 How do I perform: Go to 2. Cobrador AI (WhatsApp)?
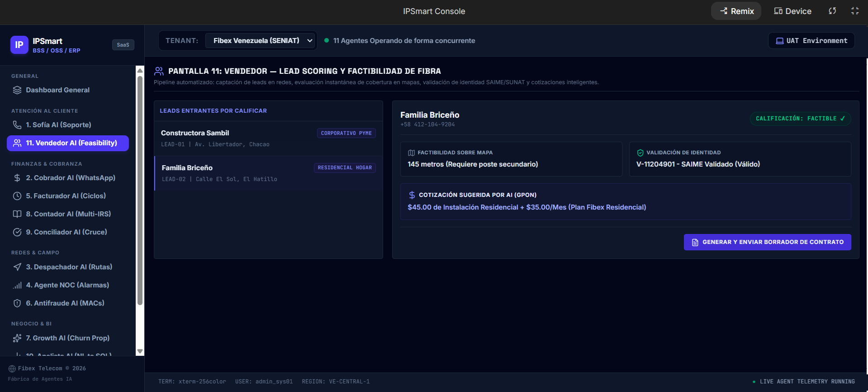pos(68,178)
